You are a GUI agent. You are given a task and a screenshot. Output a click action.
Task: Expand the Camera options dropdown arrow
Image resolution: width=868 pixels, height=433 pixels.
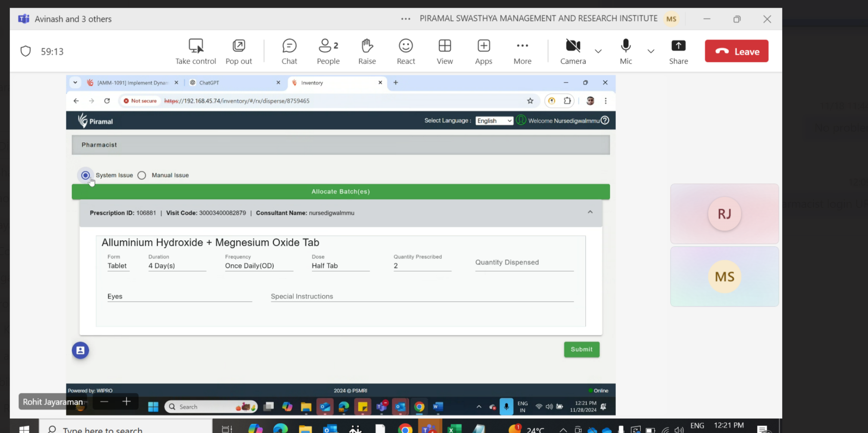click(598, 51)
